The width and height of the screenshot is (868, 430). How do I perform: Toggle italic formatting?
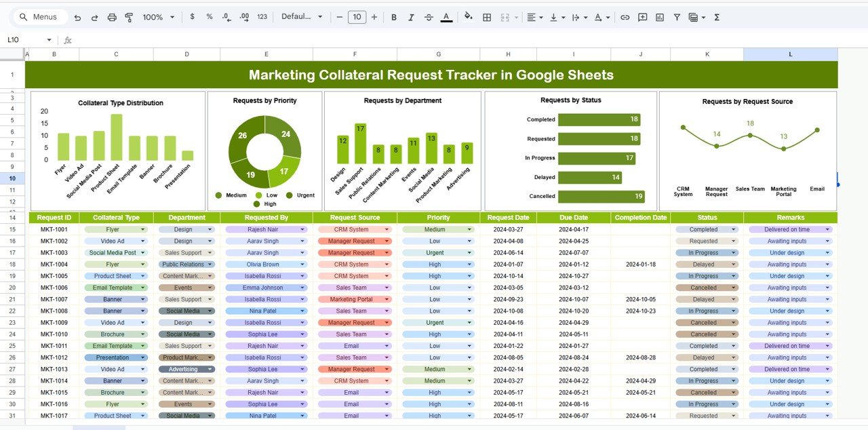coord(411,17)
